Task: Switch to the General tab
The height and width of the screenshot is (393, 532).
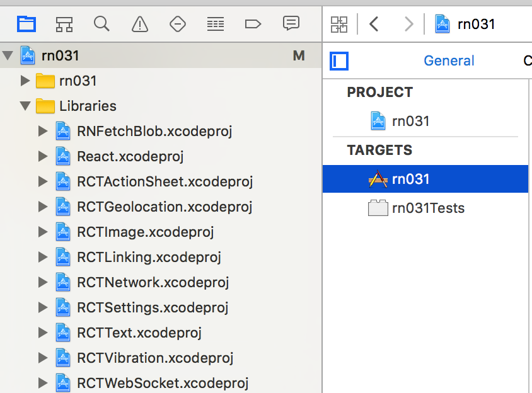Action: [x=449, y=61]
